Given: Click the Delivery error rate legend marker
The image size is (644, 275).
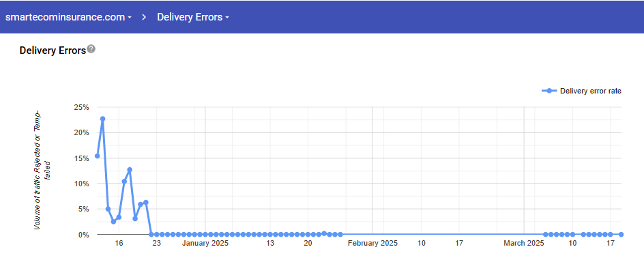Looking at the screenshot, I should [548, 91].
